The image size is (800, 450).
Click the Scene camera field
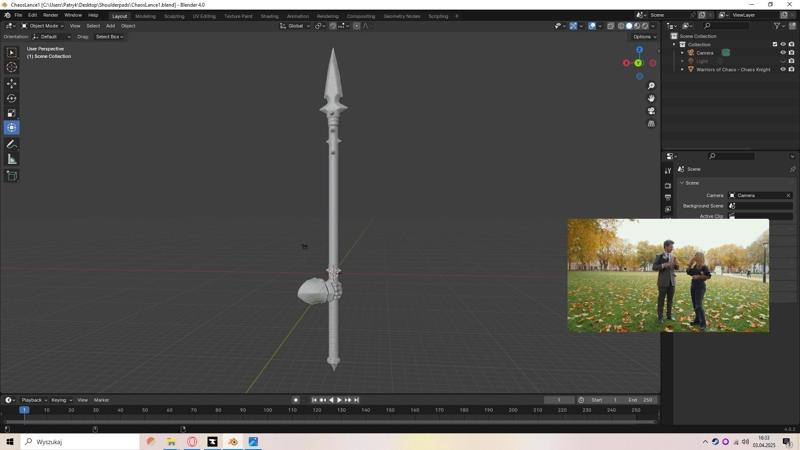tap(760, 195)
